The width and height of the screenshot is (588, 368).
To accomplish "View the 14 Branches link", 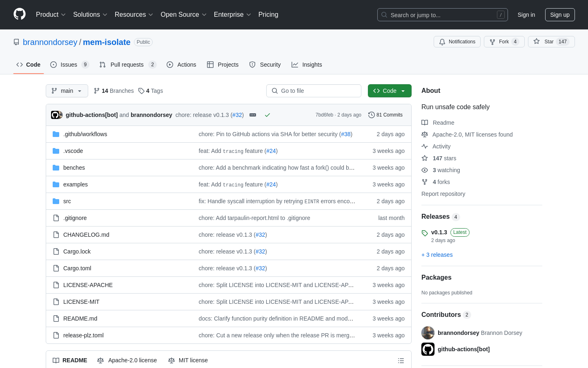I will coord(114,91).
